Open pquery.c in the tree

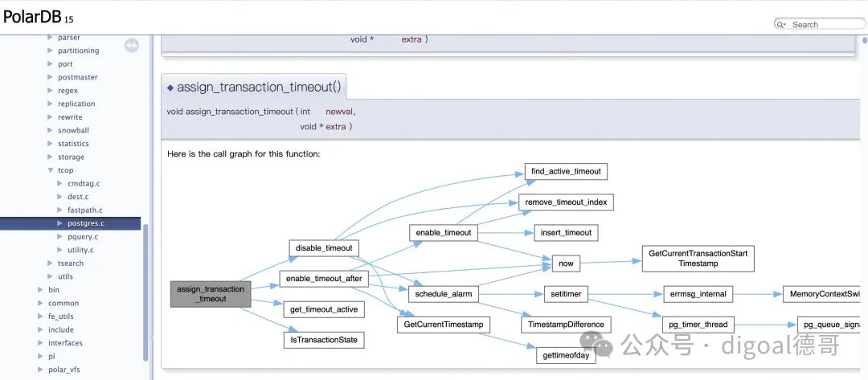click(83, 237)
